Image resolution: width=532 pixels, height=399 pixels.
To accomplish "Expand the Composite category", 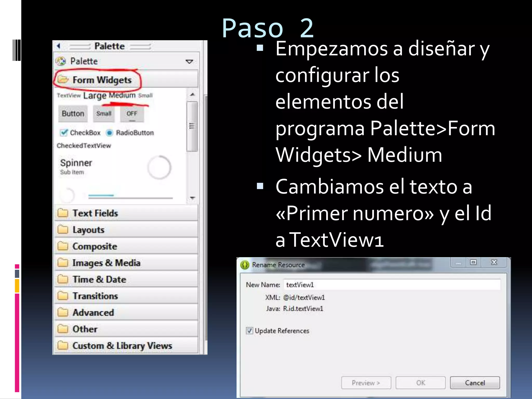I will [126, 246].
